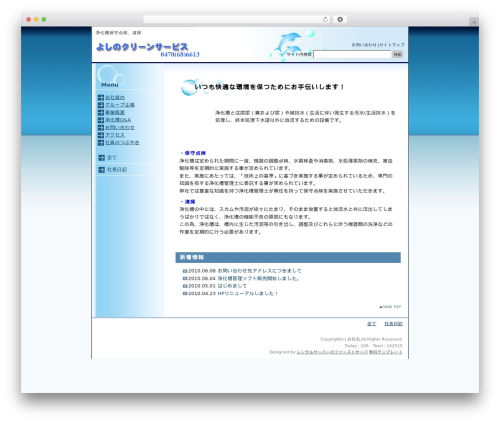Click the よしのクリーンサービス site title
500x423 pixels.
tap(142, 47)
